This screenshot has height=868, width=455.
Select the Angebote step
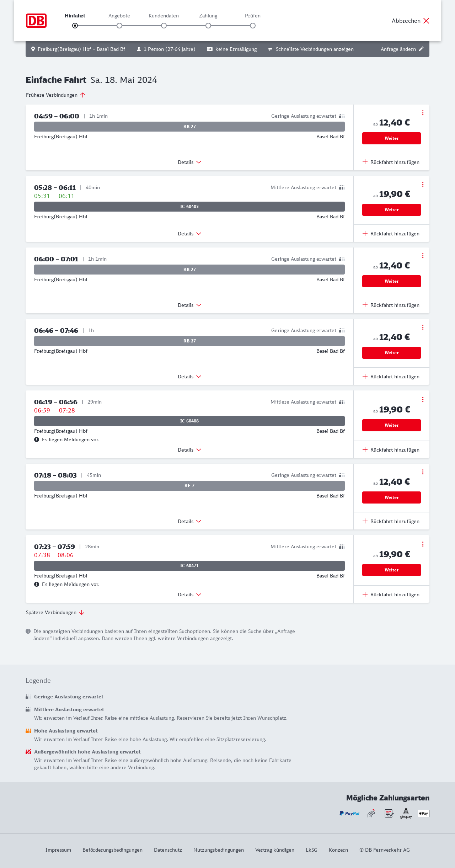119,26
